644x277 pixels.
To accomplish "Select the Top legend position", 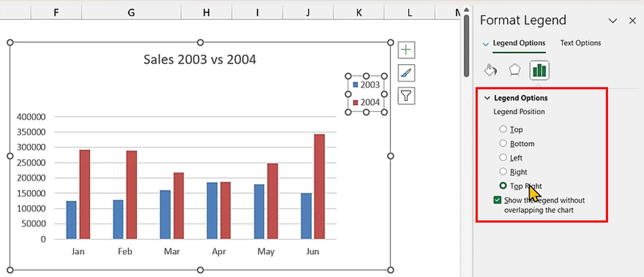I will 503,129.
